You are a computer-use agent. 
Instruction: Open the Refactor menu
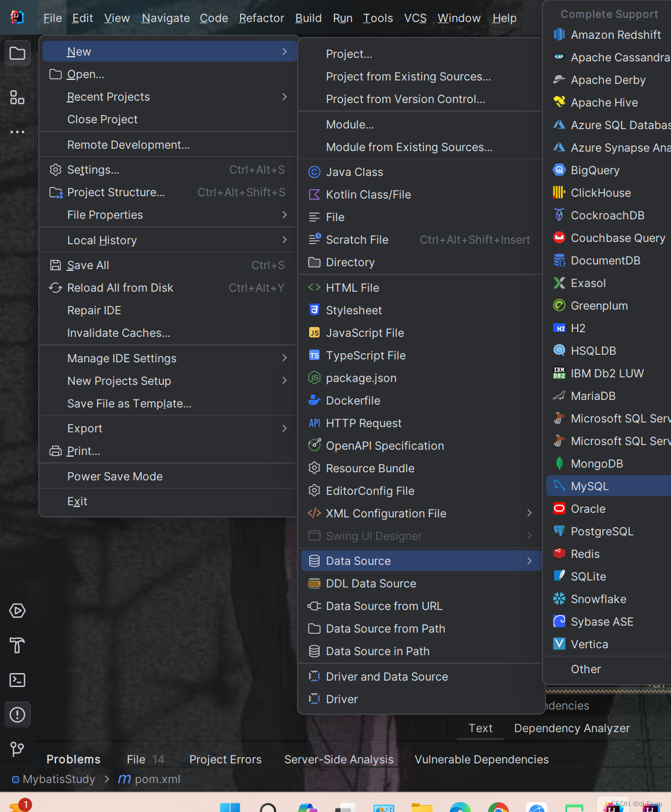click(262, 18)
